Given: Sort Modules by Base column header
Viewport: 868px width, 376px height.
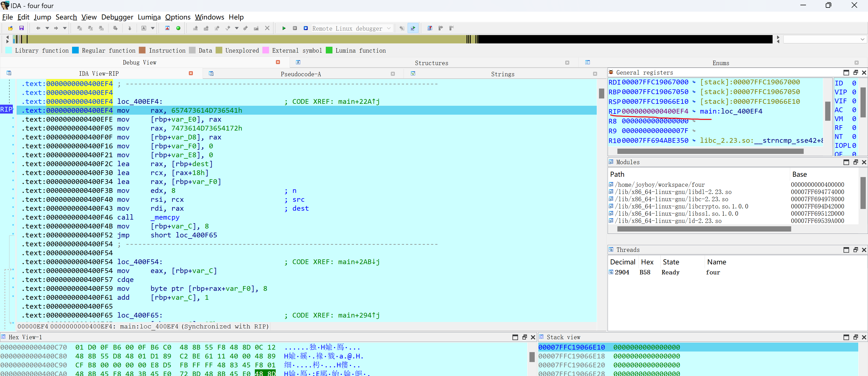Looking at the screenshot, I should pos(824,174).
